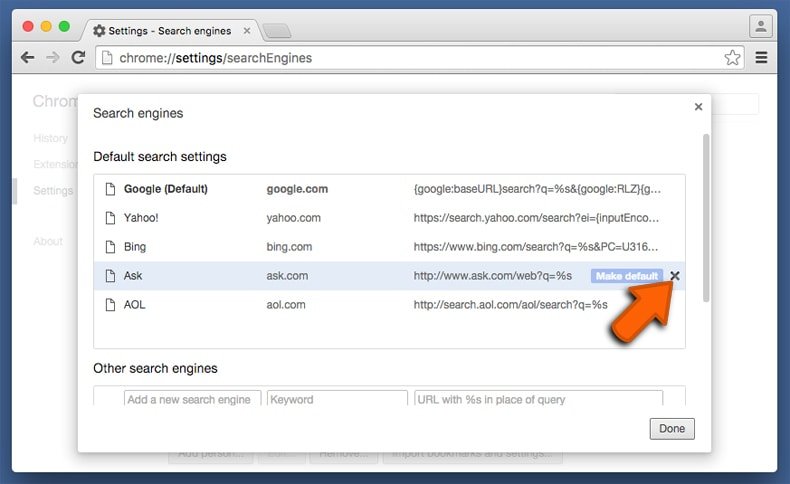Click the search settings box behind dialog

click(736, 104)
